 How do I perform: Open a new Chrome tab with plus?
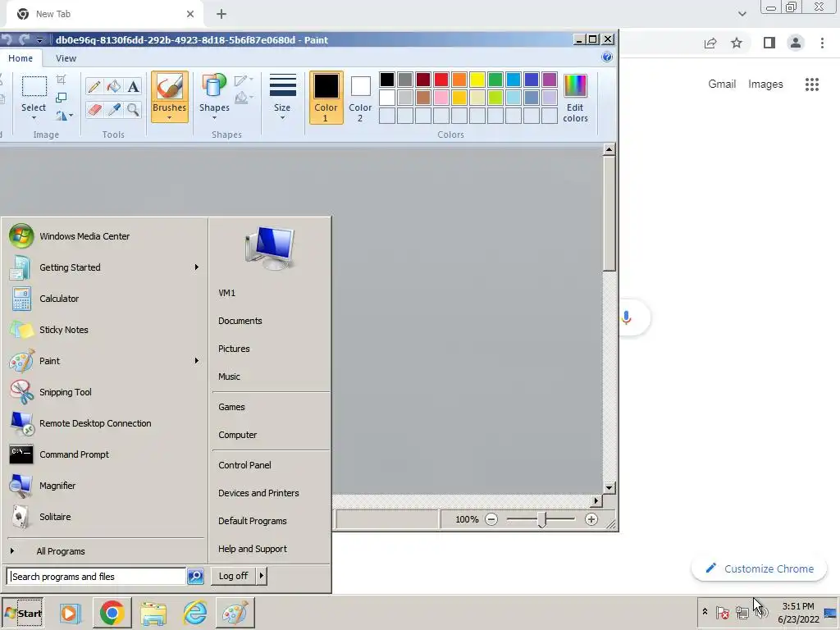click(x=221, y=14)
